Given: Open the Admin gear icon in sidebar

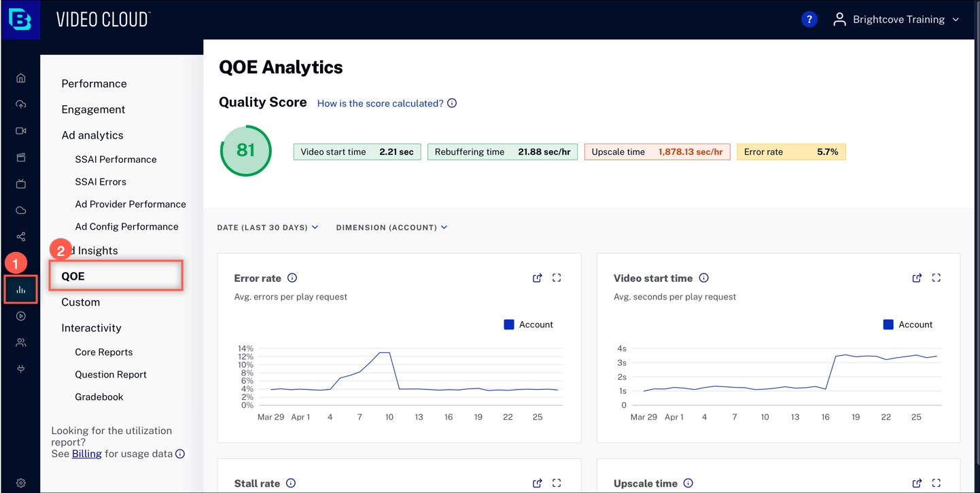Looking at the screenshot, I should point(21,483).
